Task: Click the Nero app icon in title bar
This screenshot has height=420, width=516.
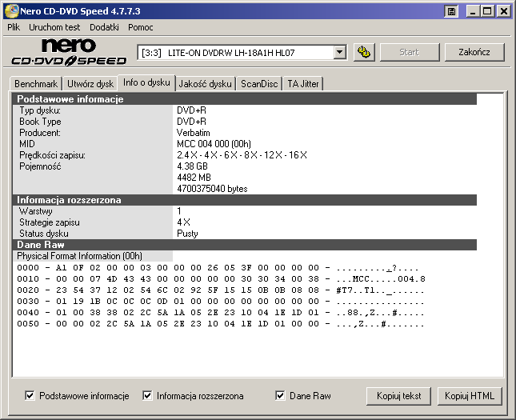Action: click(x=11, y=11)
